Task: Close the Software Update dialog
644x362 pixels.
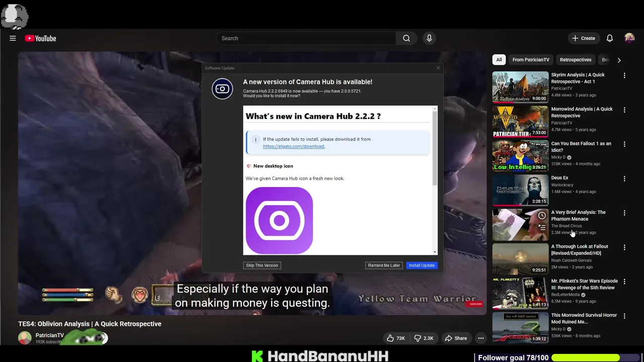Action: point(438,68)
